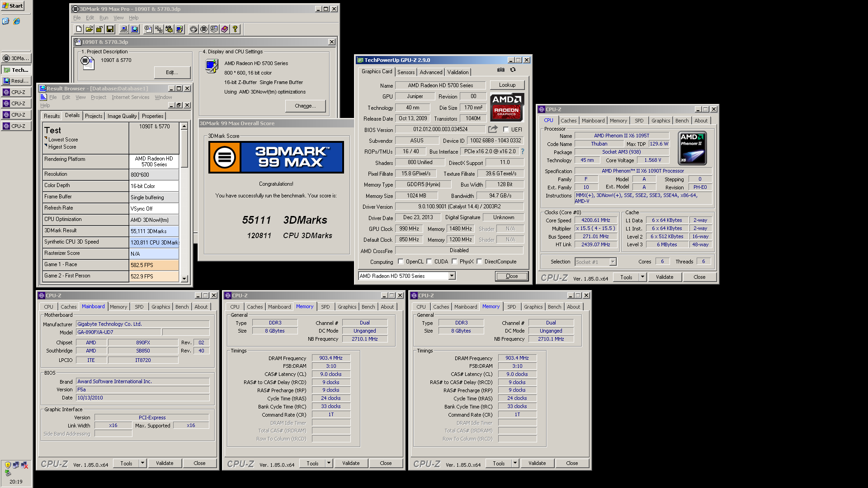Click the closed-folder icon next to Save in 3DMark

coord(99,29)
